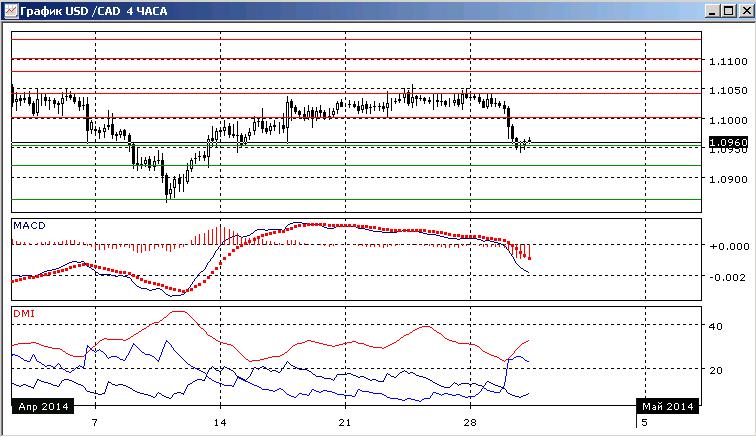Maximize the USD/CAD chart window
Viewport: 756px width, 437px height.
point(729,11)
